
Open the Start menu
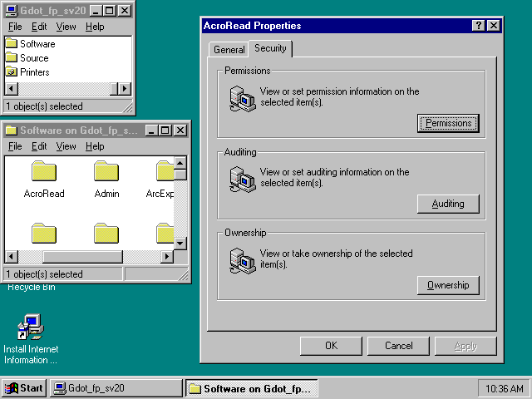pos(24,388)
